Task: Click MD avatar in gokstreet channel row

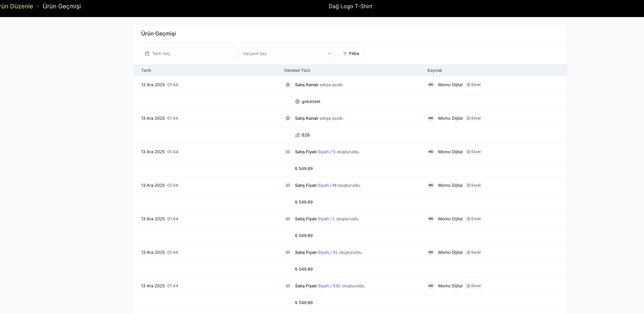Action: [x=431, y=85]
